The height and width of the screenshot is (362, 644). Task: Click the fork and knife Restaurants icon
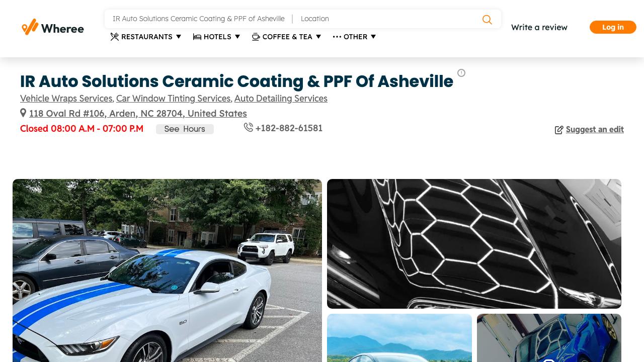115,37
